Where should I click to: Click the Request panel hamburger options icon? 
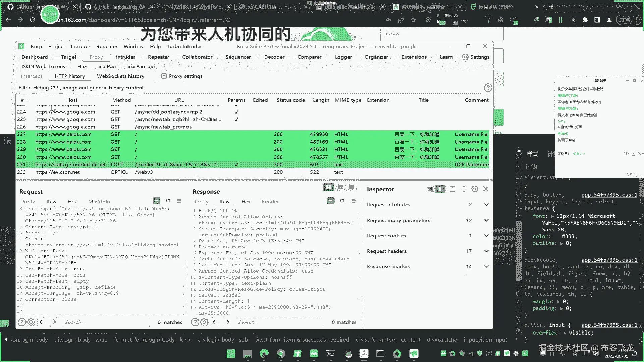(x=179, y=201)
